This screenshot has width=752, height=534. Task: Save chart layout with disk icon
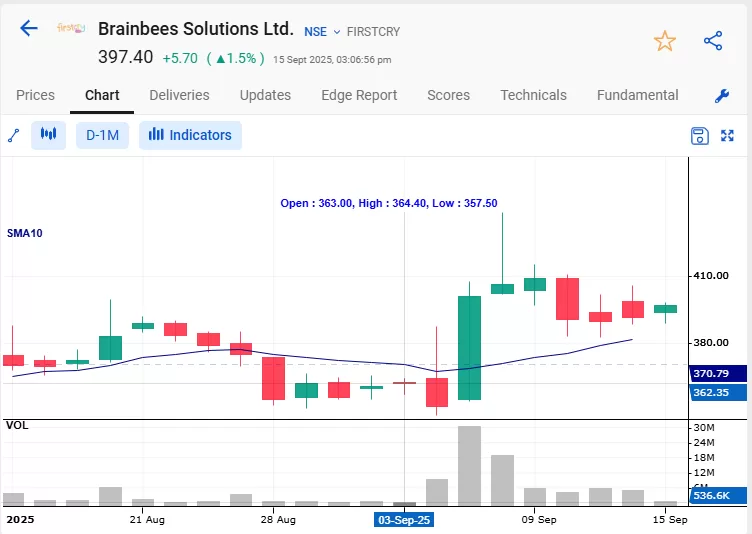[700, 136]
